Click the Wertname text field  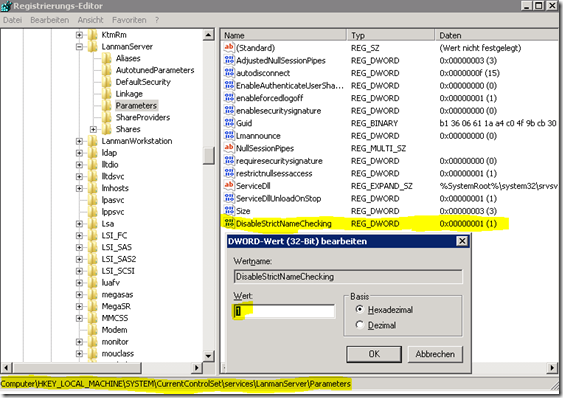(348, 277)
